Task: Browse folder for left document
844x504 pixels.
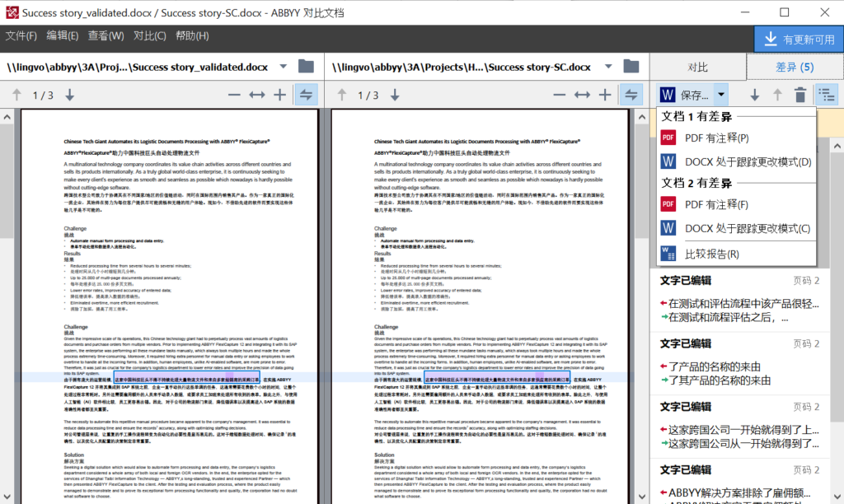Action: click(x=307, y=67)
